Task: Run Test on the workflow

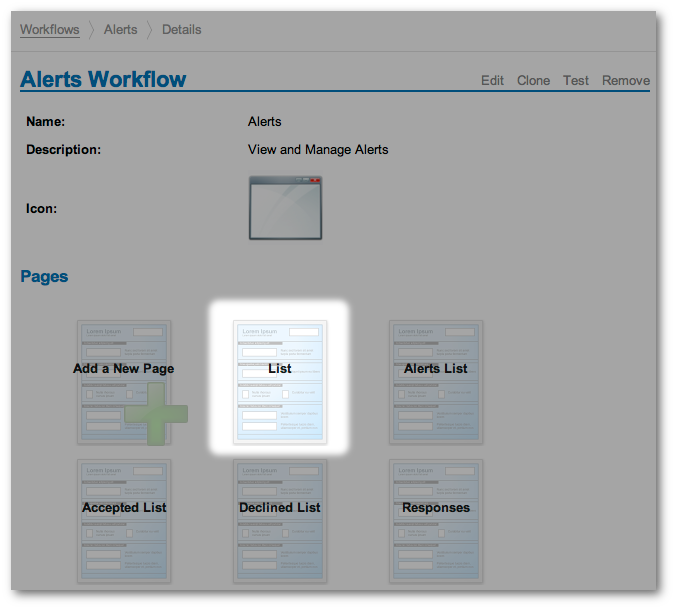Action: click(x=576, y=81)
